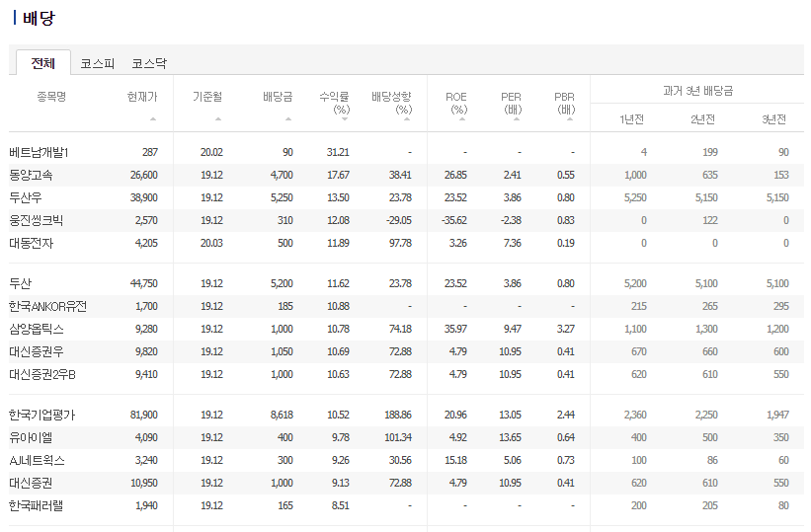Click the 배당금 column header label
811x532 pixels.
(278, 97)
